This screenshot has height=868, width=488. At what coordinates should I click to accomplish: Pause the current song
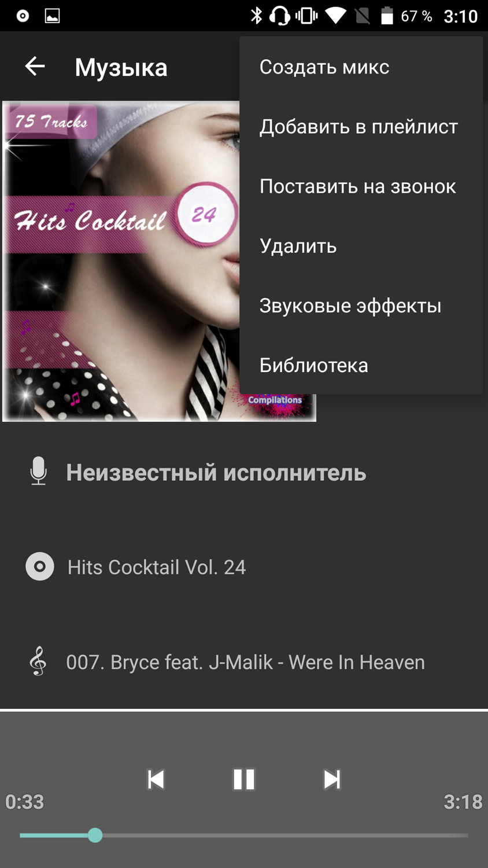pyautogui.click(x=244, y=779)
